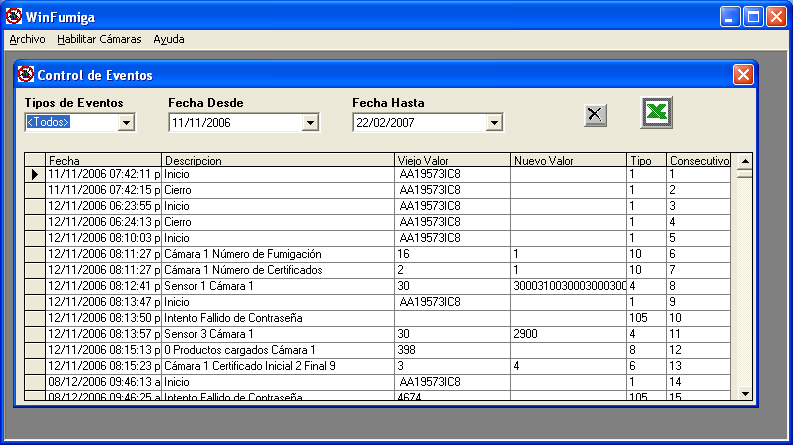Viewport: 793px width, 445px height.
Task: Click the Fecha column header
Action: tap(103, 160)
